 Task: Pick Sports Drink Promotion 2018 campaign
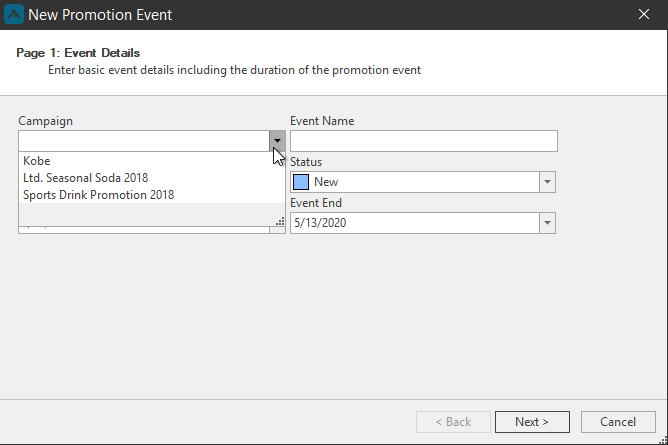(x=152, y=195)
